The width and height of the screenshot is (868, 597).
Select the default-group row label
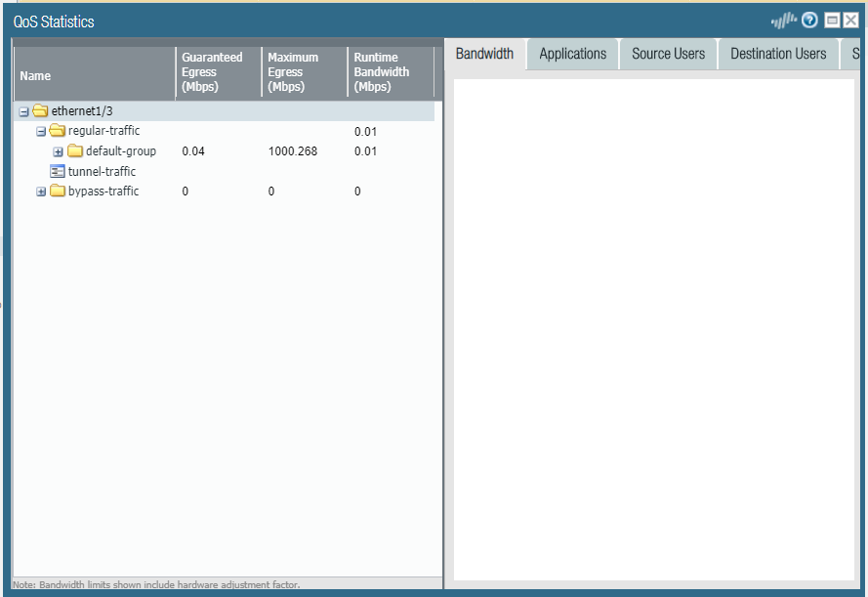[121, 151]
